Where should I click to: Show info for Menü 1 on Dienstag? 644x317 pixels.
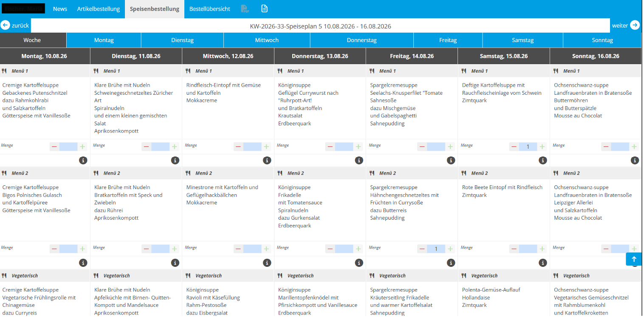point(175,160)
